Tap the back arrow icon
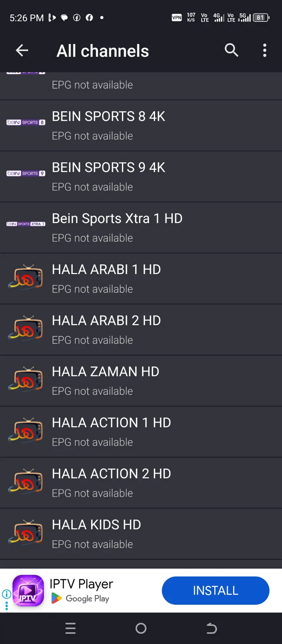The width and height of the screenshot is (282, 644). (x=22, y=51)
